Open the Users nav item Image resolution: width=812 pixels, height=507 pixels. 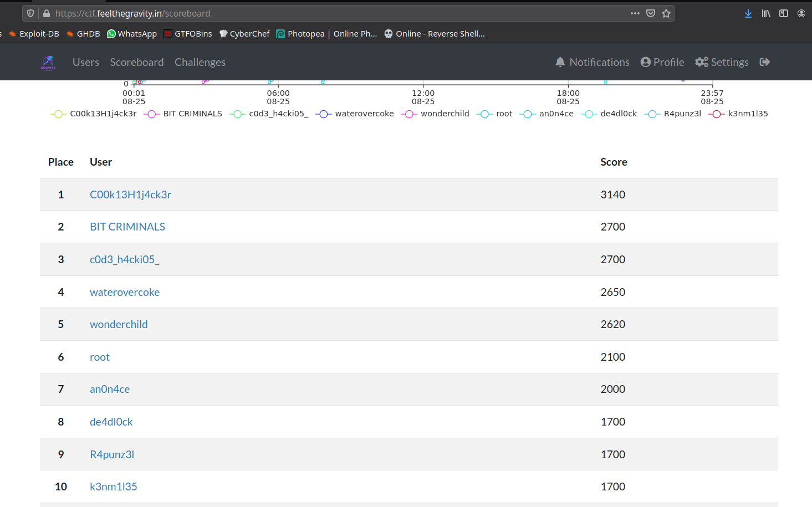(86, 62)
